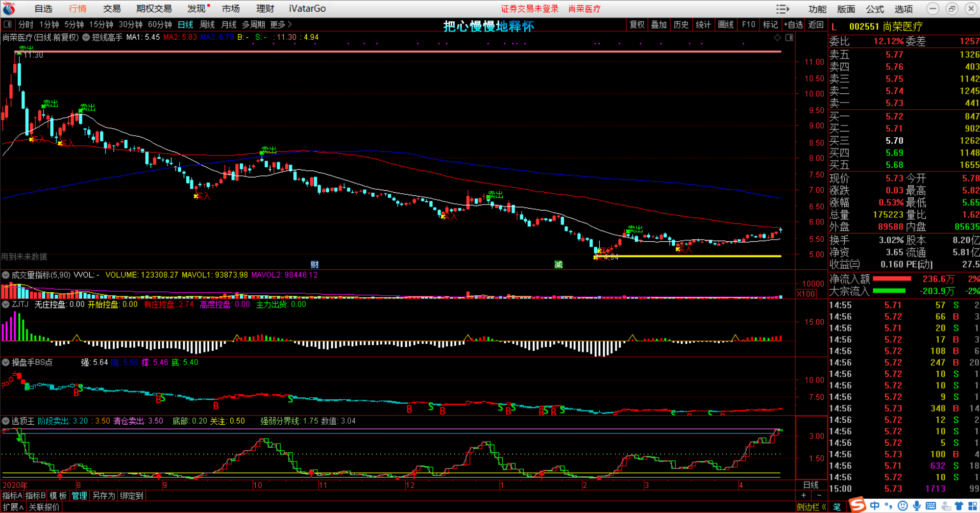Switch to 5分钟 period tab
This screenshot has height=513, width=980.
pyautogui.click(x=74, y=24)
